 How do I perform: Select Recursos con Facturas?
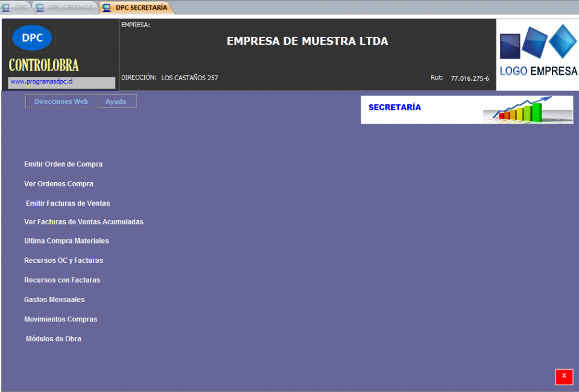[x=62, y=280]
